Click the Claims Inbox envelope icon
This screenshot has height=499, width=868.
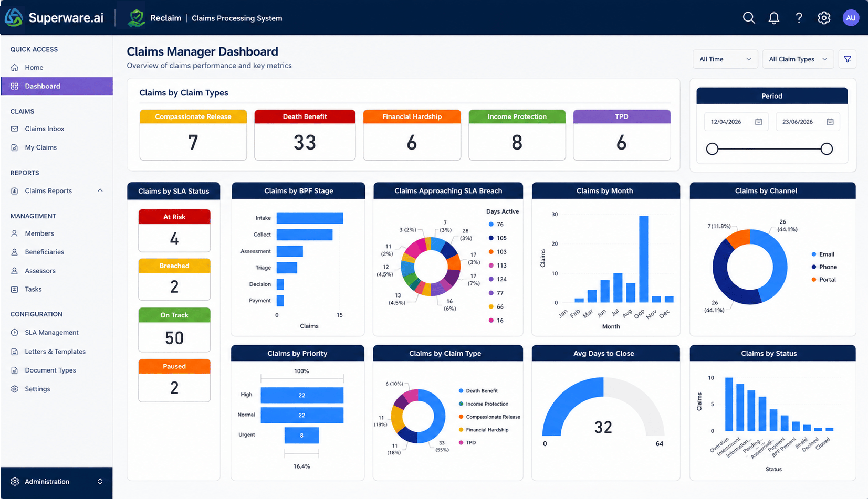[15, 129]
